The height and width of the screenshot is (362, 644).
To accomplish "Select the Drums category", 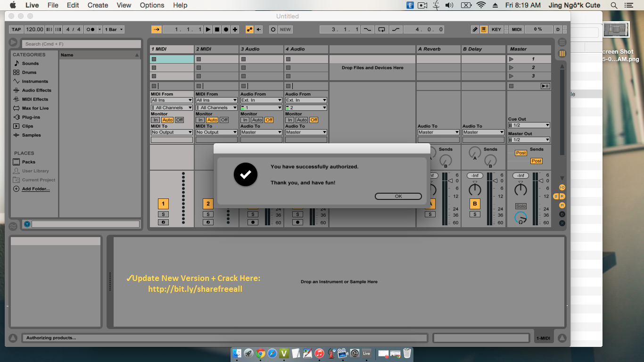I will point(29,72).
